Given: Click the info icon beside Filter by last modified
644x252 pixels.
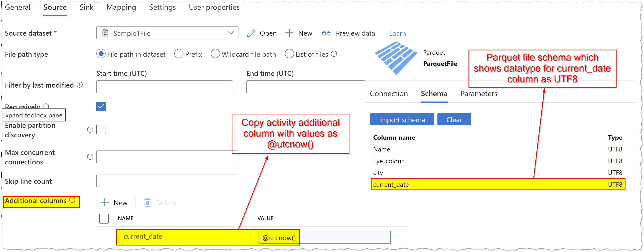Looking at the screenshot, I should tap(79, 85).
